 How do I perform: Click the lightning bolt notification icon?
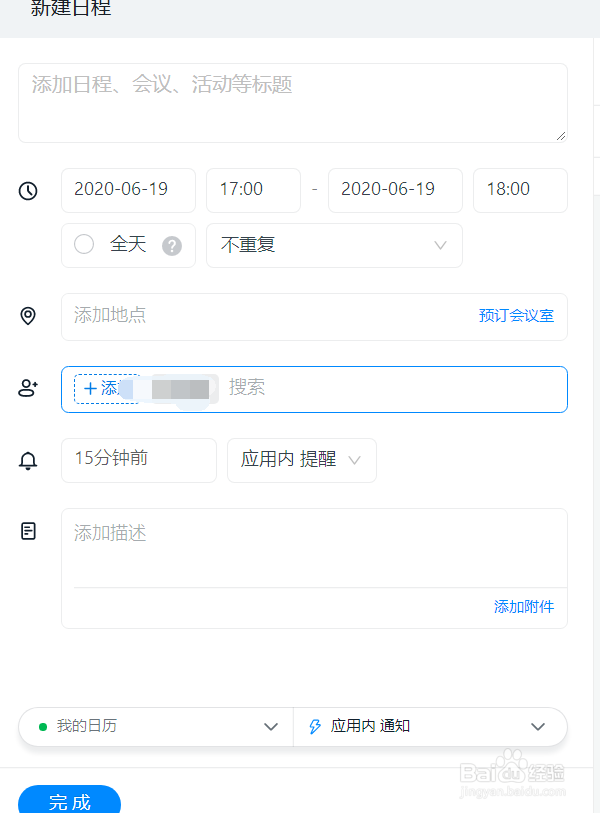click(x=315, y=726)
